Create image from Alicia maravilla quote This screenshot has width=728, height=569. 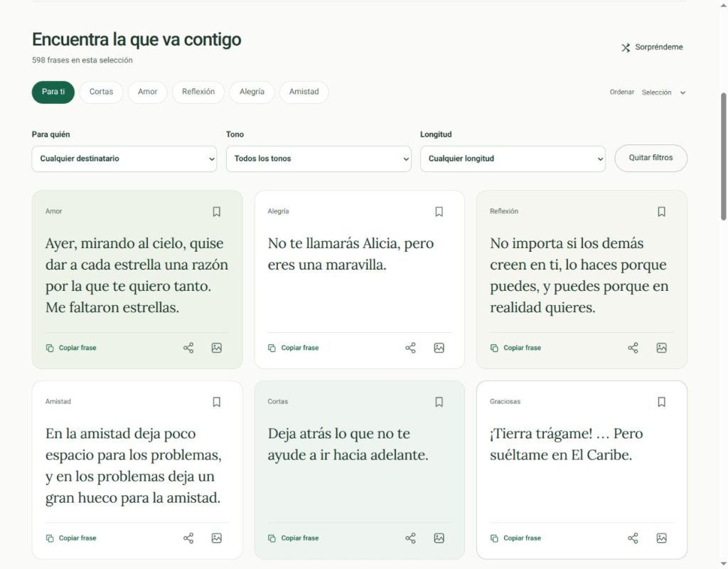point(439,348)
